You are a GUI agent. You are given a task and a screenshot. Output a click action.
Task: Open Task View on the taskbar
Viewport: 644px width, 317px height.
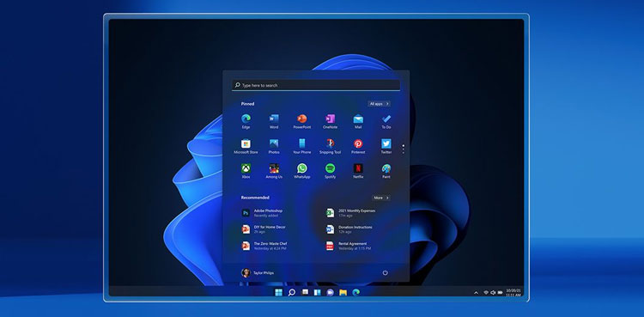305,292
